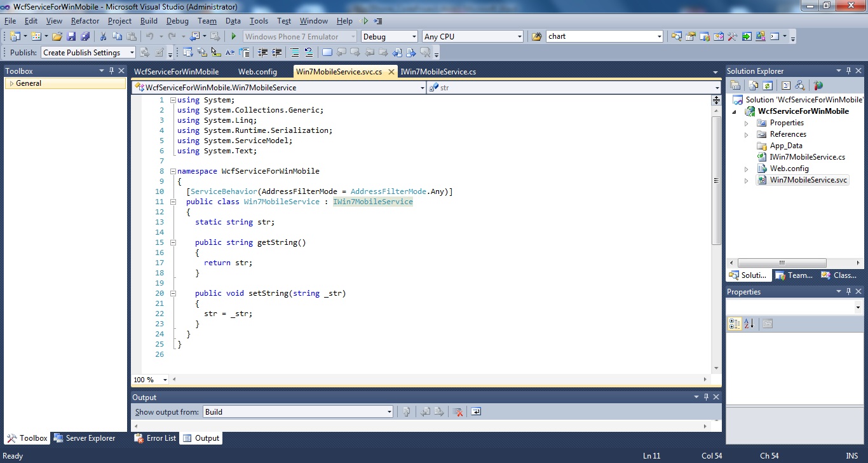Click the Open File folder icon

coord(57,36)
